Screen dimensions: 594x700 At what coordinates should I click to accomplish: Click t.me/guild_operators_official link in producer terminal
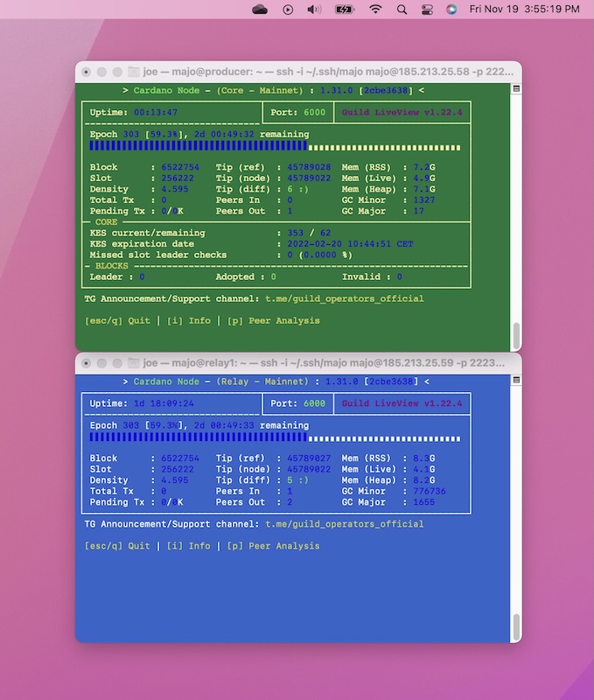pyautogui.click(x=344, y=298)
